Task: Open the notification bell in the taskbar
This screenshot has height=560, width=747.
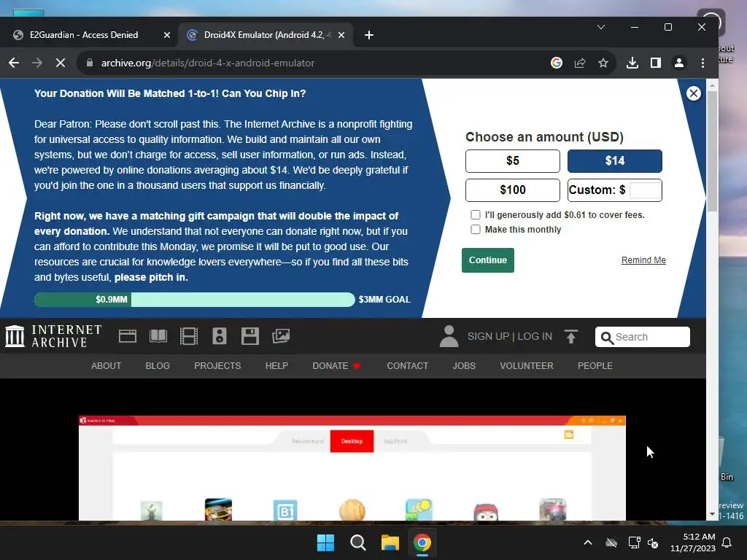Action: point(727,542)
